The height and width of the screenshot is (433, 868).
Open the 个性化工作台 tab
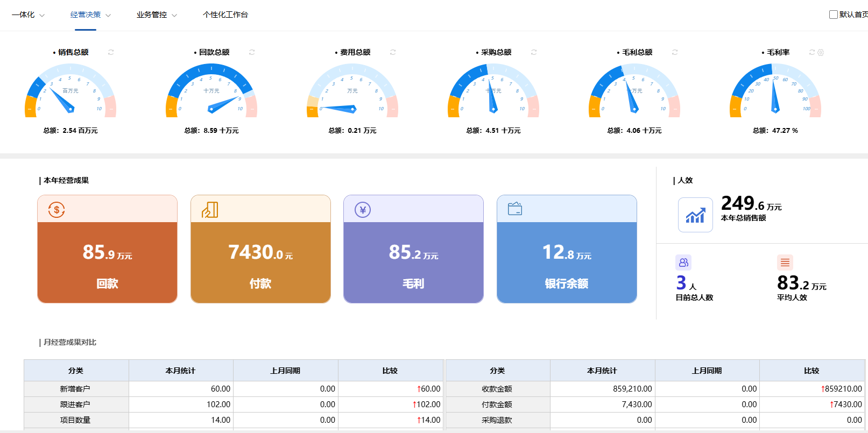point(225,15)
